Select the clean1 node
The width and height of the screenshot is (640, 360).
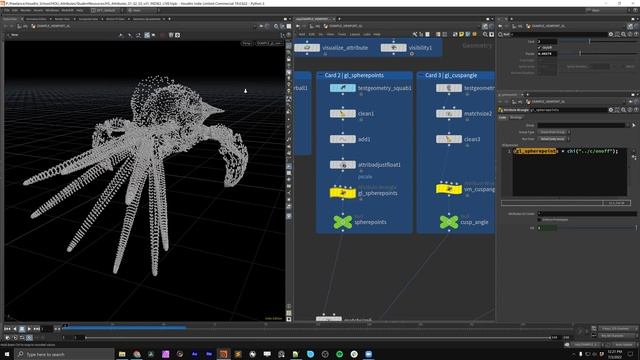342,113
